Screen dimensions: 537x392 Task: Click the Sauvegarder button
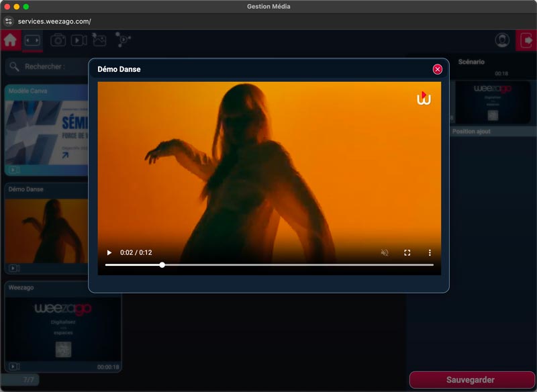[472, 380]
